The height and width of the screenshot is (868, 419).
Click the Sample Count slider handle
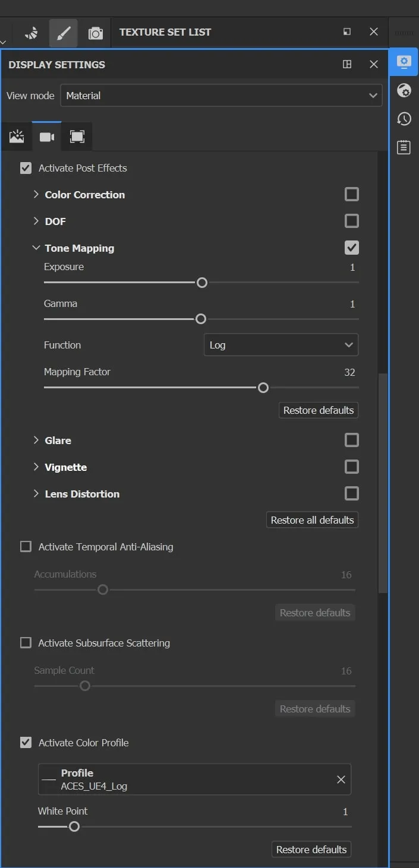click(85, 686)
